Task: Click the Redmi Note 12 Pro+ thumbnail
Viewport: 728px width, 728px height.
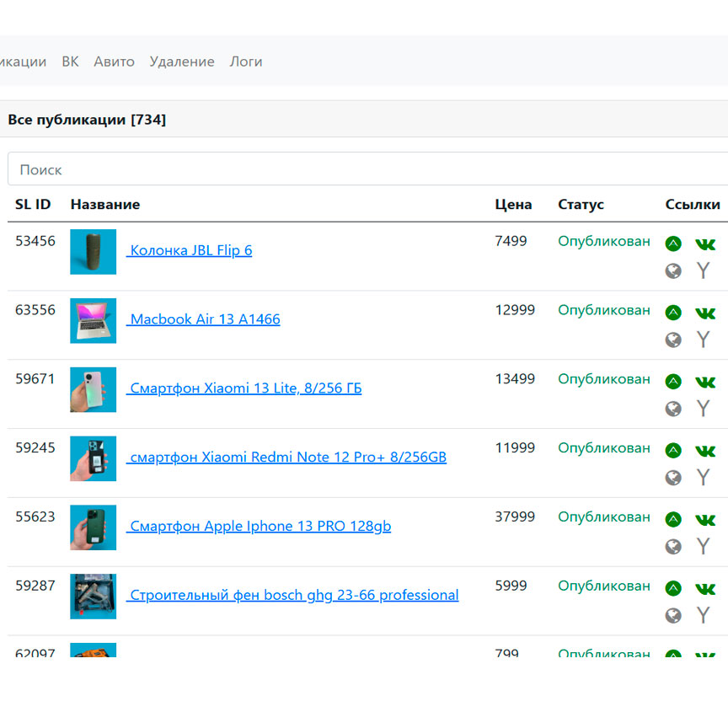Action: pos(94,458)
